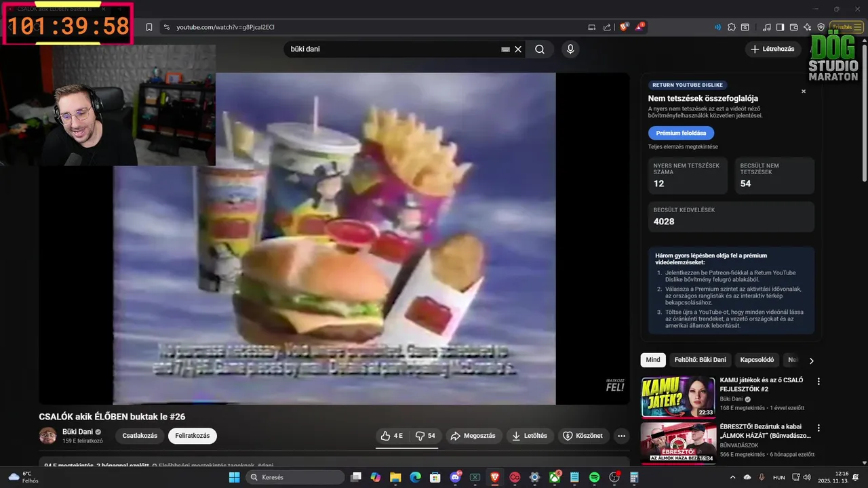Open File Explorer from the taskbar
Screen dimensions: 868x488
point(395,477)
